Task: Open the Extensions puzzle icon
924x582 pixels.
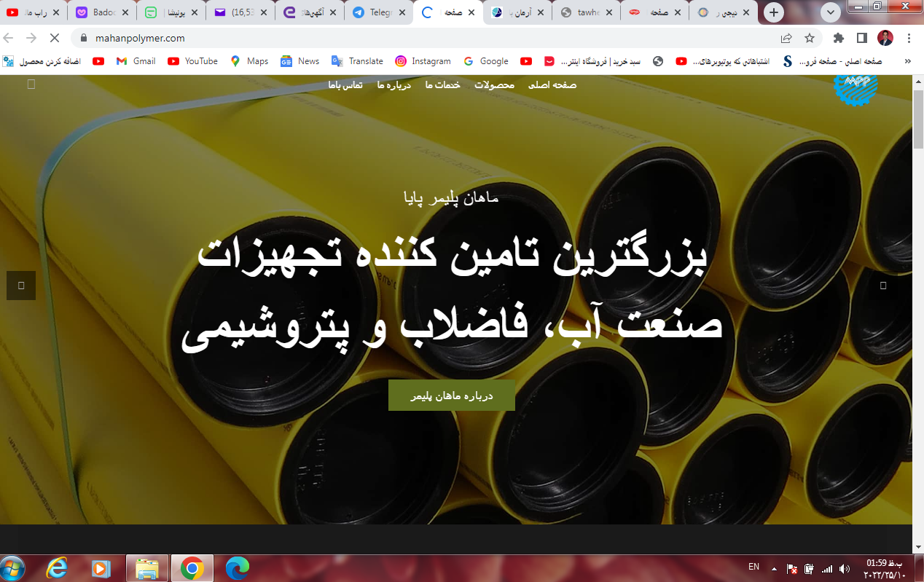Action: click(x=839, y=38)
